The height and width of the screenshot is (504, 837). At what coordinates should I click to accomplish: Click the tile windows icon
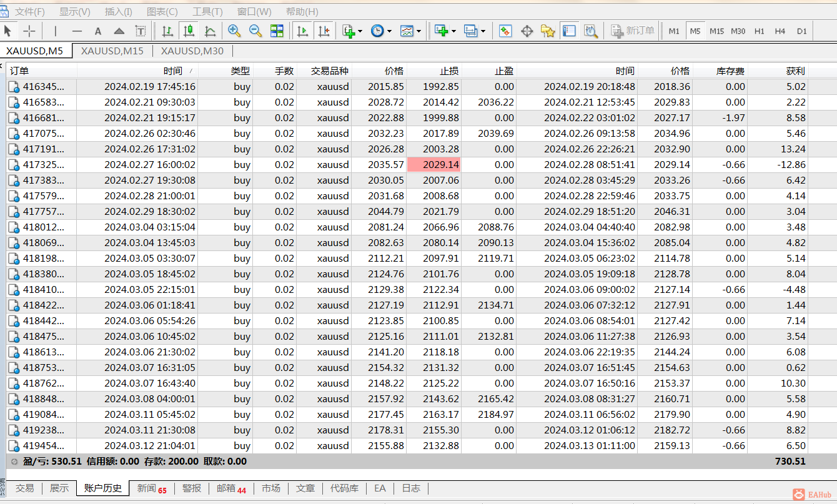(x=277, y=31)
